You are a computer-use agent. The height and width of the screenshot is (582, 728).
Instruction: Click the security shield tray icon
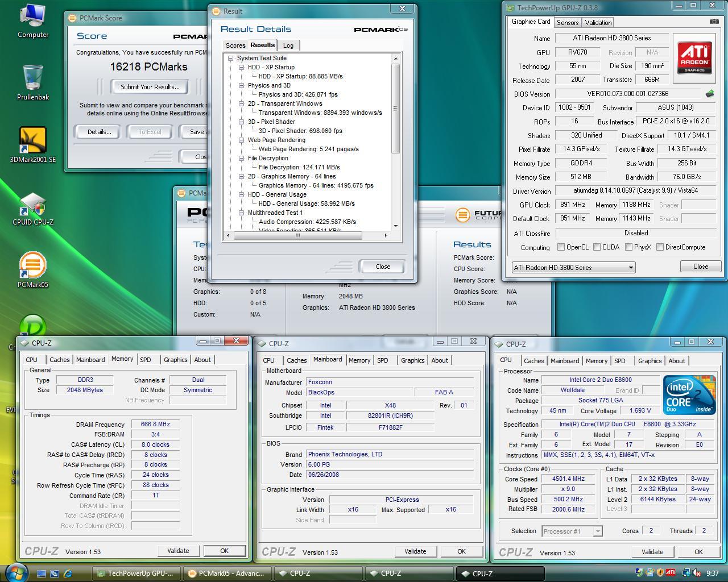coord(660,573)
